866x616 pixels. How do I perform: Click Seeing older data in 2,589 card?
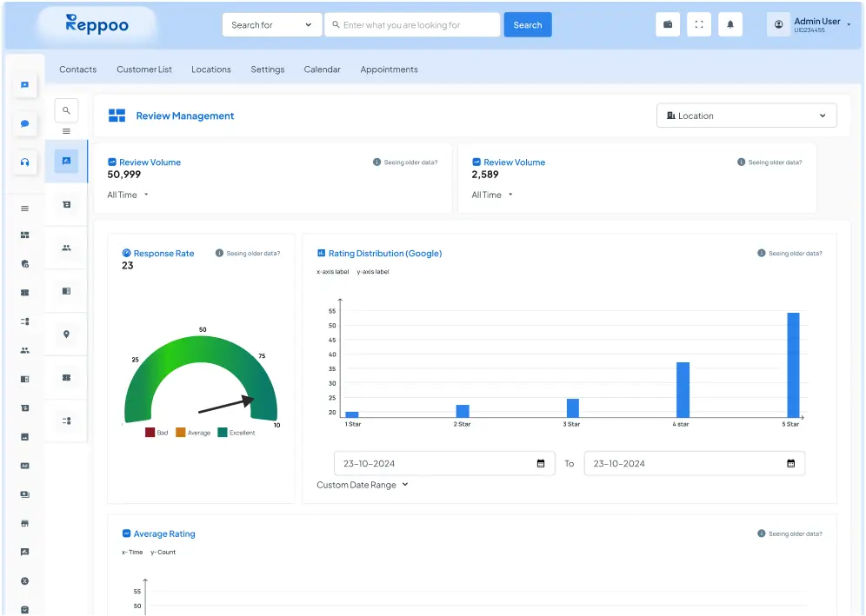[775, 162]
